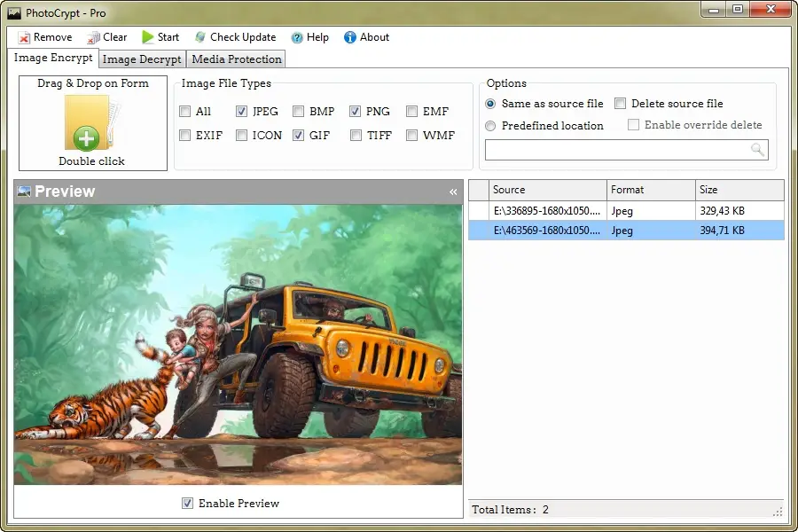Sort the list by Format column
Viewport: 798px width, 532px height.
[651, 190]
